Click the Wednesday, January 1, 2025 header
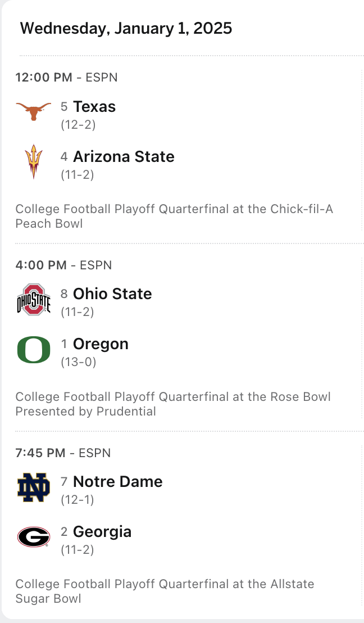This screenshot has width=364, height=623. [x=126, y=29]
